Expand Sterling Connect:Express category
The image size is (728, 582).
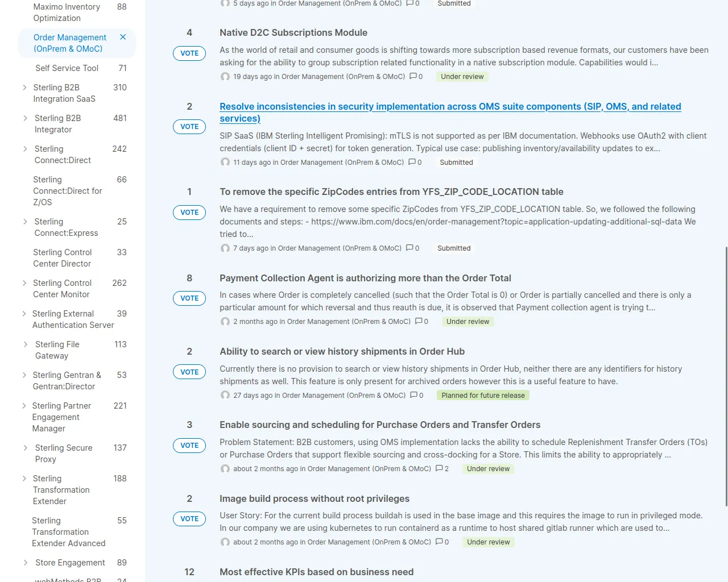click(x=24, y=222)
